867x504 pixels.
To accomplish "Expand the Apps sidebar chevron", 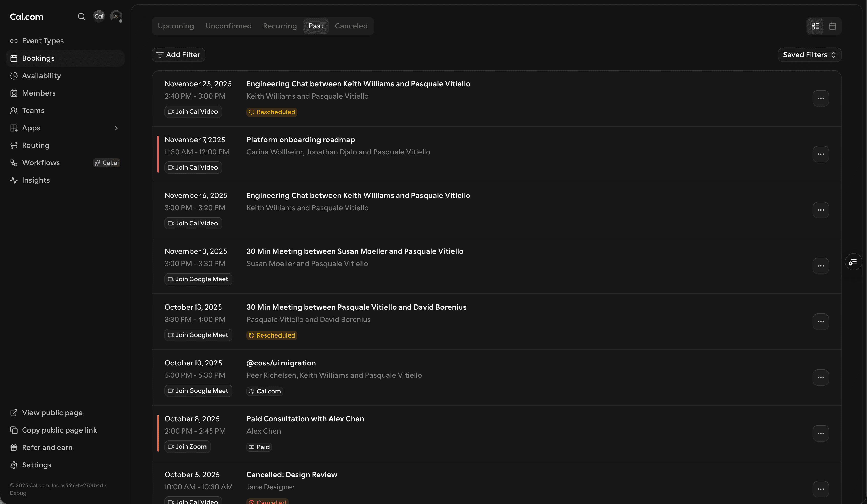I will point(116,128).
